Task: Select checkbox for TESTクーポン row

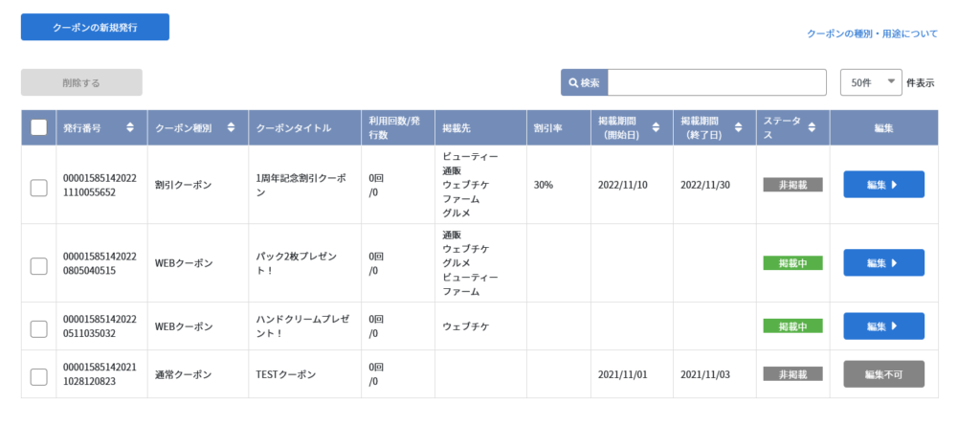Action: [39, 376]
